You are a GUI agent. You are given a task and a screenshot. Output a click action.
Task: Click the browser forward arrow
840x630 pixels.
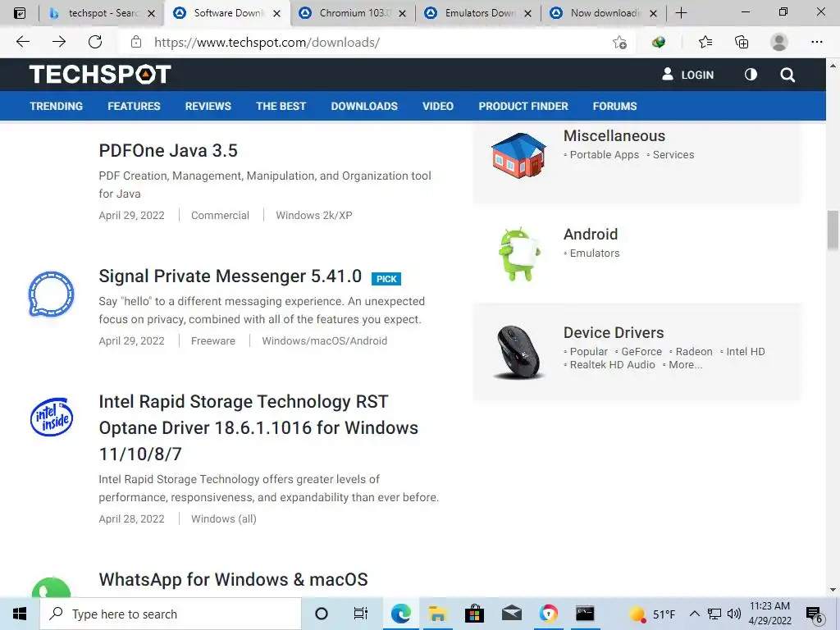[59, 42]
